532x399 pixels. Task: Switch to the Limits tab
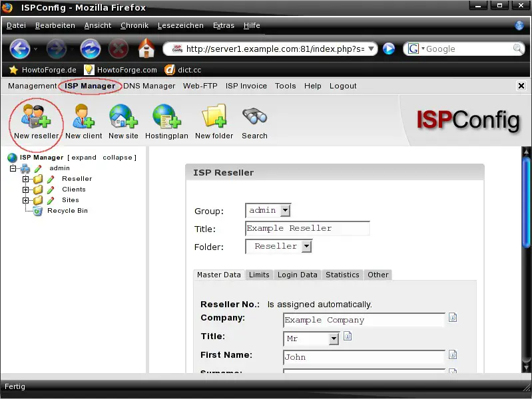click(x=259, y=275)
